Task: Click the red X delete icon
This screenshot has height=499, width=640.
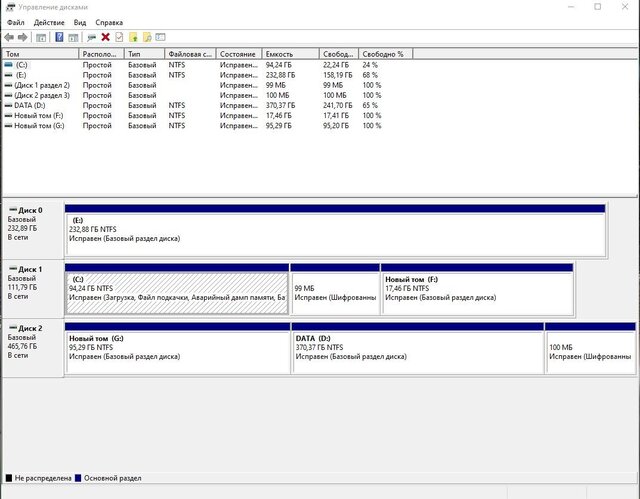Action: point(105,37)
